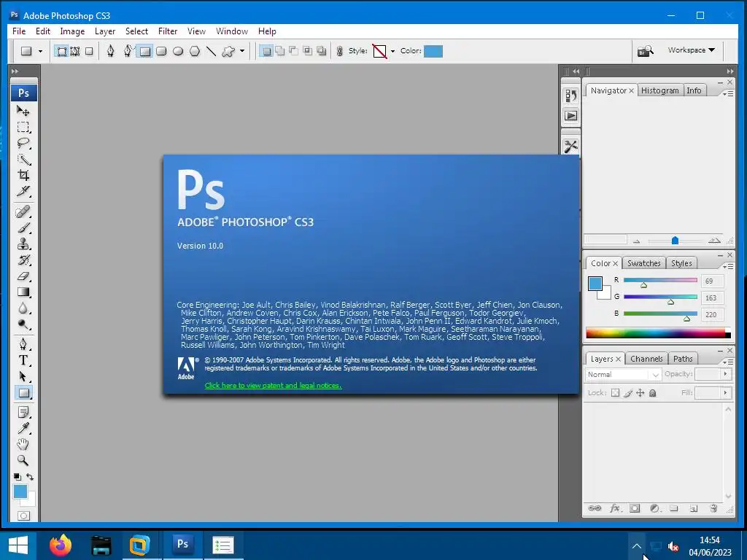The width and height of the screenshot is (747, 560).
Task: Open the Color panel menu
Action: (x=727, y=266)
